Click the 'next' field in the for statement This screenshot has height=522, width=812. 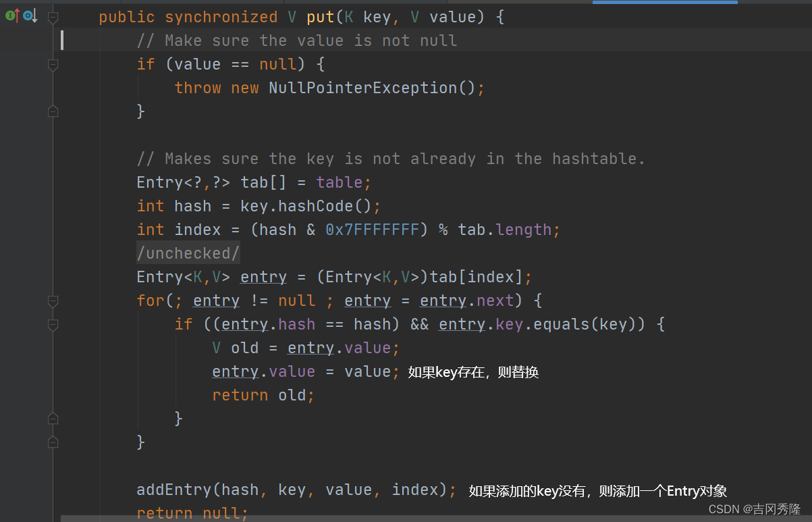(x=495, y=301)
